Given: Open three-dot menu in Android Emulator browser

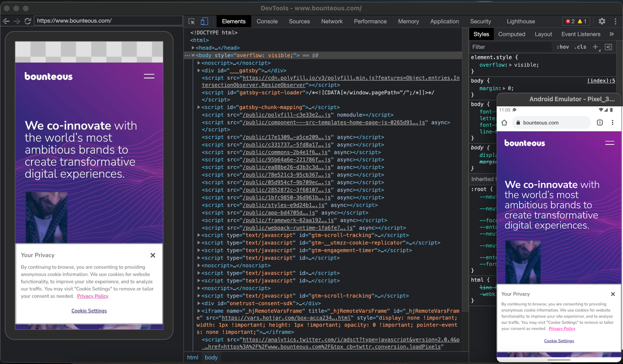Looking at the screenshot, I should point(613,122).
